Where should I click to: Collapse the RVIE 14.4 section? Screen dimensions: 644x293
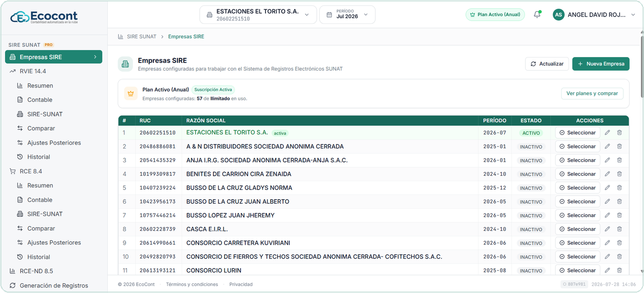(x=53, y=71)
